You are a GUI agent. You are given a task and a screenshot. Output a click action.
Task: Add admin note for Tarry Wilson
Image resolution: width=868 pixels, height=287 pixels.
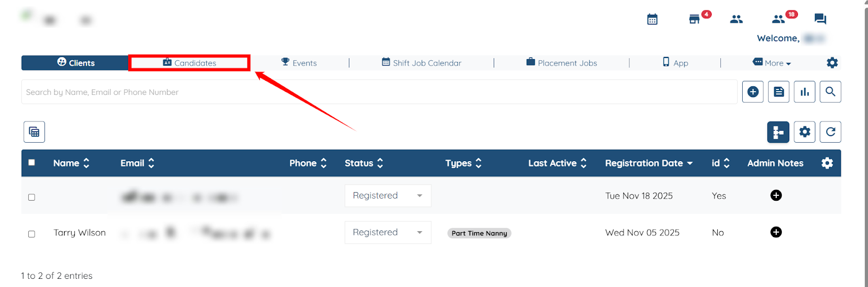(776, 232)
